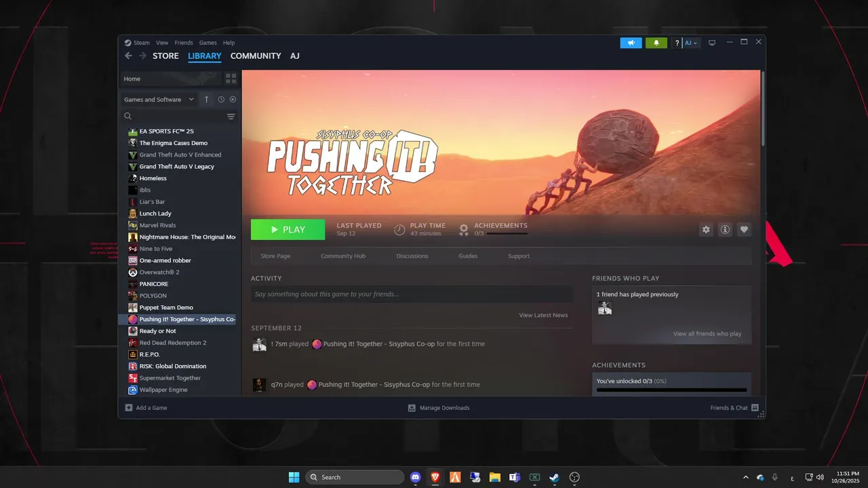This screenshot has height=488, width=868.
Task: Click the Add a Game plus icon
Action: pos(129,408)
